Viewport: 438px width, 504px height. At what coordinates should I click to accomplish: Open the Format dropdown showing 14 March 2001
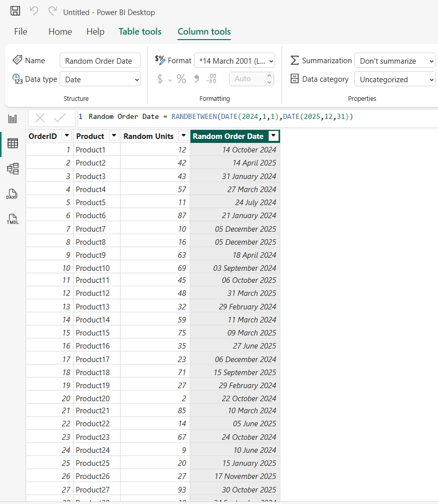pos(235,60)
